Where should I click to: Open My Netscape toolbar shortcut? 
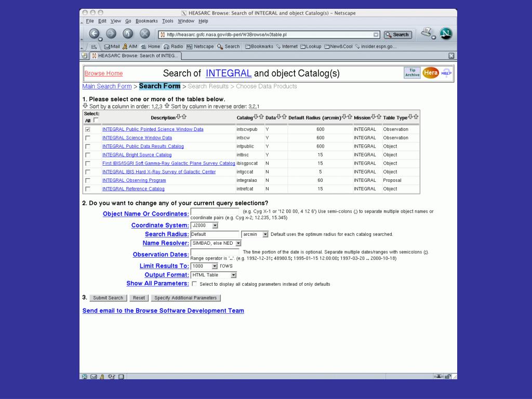(x=200, y=46)
